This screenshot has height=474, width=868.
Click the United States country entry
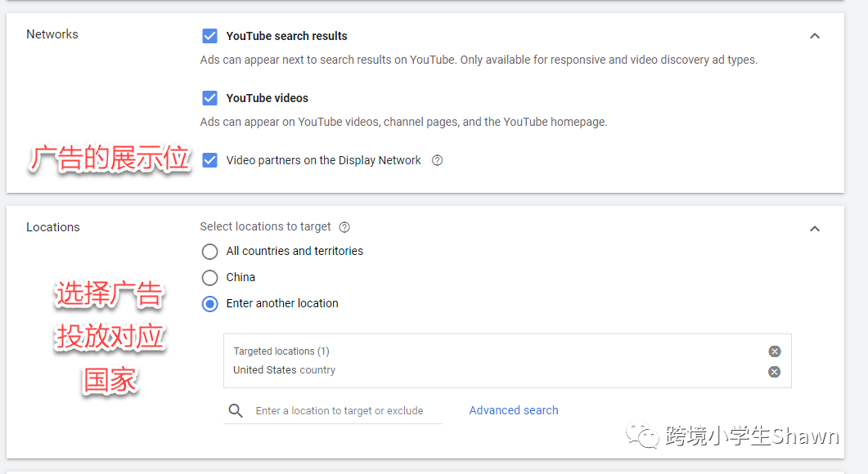coord(284,370)
